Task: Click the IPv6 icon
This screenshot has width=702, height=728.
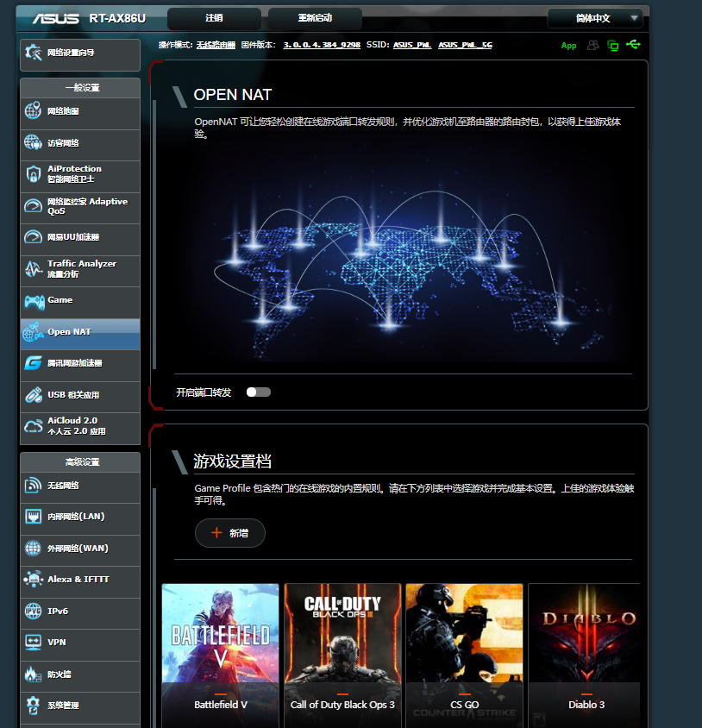Action: (33, 611)
